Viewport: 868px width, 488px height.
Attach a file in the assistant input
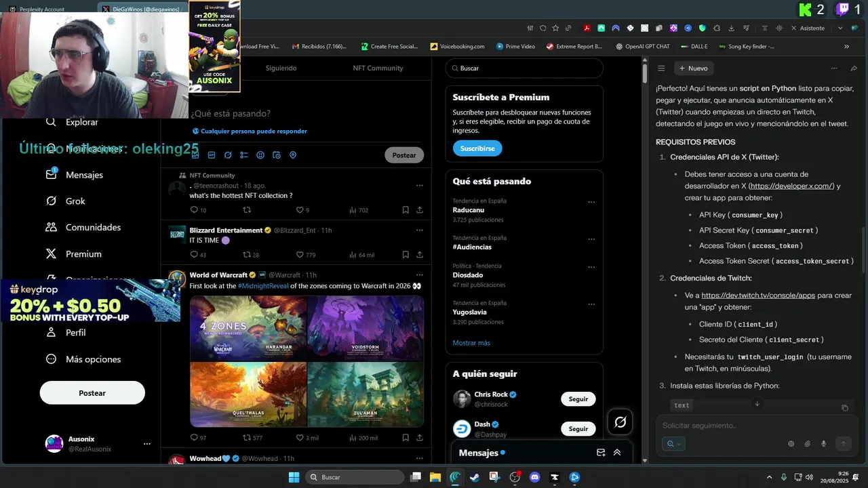pos(808,444)
